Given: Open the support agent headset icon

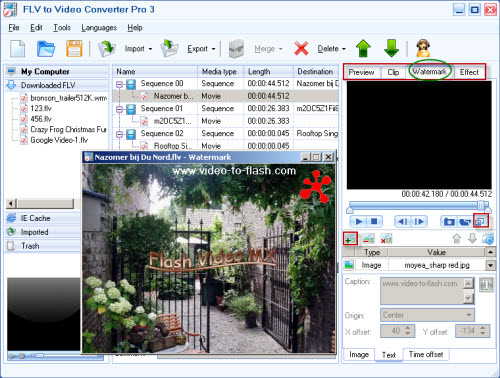Looking at the screenshot, I should [423, 49].
